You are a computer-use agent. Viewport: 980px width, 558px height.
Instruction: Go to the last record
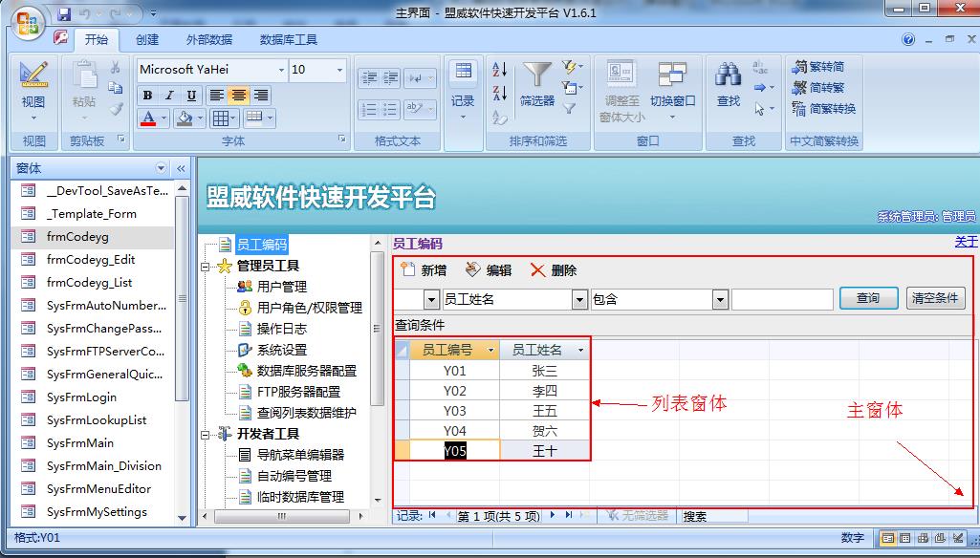[569, 516]
